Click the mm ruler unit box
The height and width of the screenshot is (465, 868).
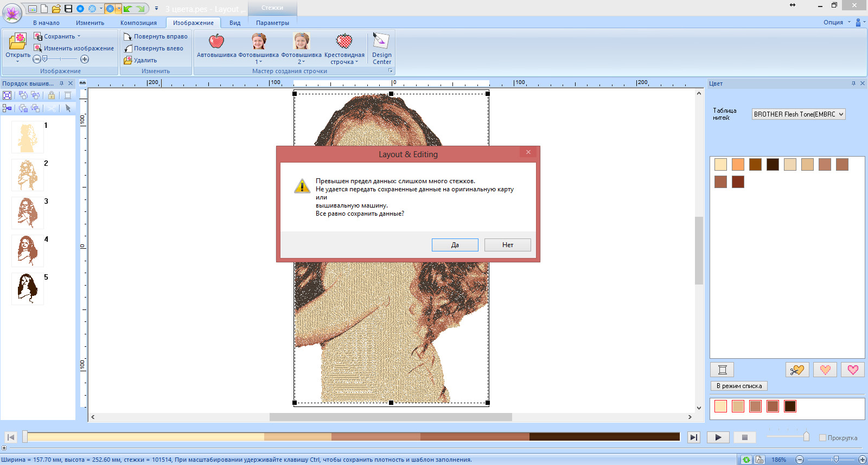pyautogui.click(x=82, y=83)
